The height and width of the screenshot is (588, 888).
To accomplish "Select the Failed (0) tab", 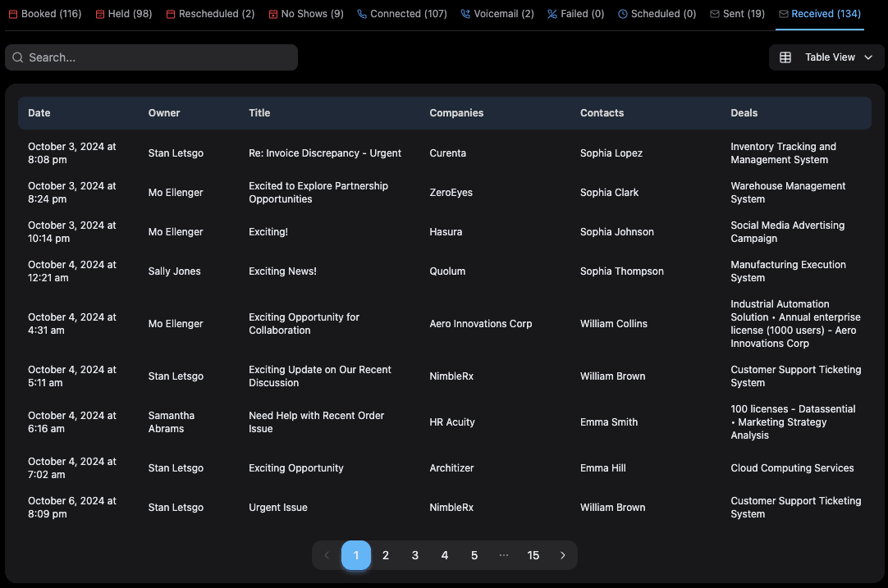I will 576,14.
